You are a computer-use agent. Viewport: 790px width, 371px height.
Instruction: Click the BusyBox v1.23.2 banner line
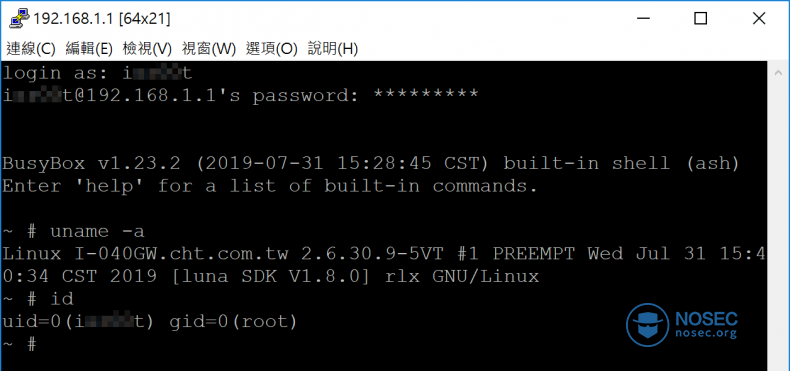[x=371, y=163]
